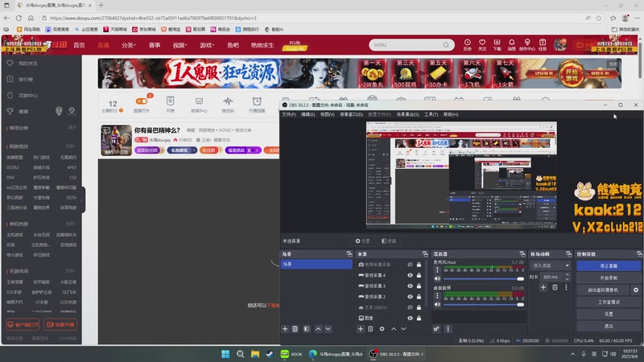Open OBS 文件(F) menu
The width and height of the screenshot is (644, 362).
(x=289, y=114)
